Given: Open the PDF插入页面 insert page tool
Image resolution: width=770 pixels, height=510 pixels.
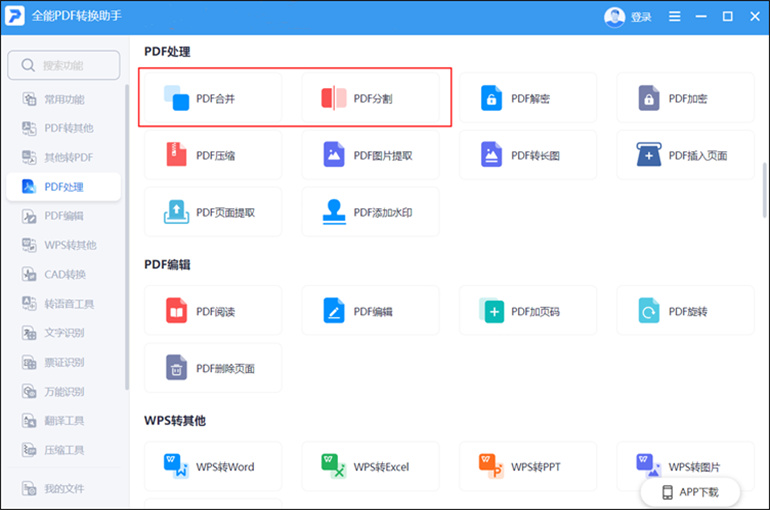Looking at the screenshot, I should point(686,155).
